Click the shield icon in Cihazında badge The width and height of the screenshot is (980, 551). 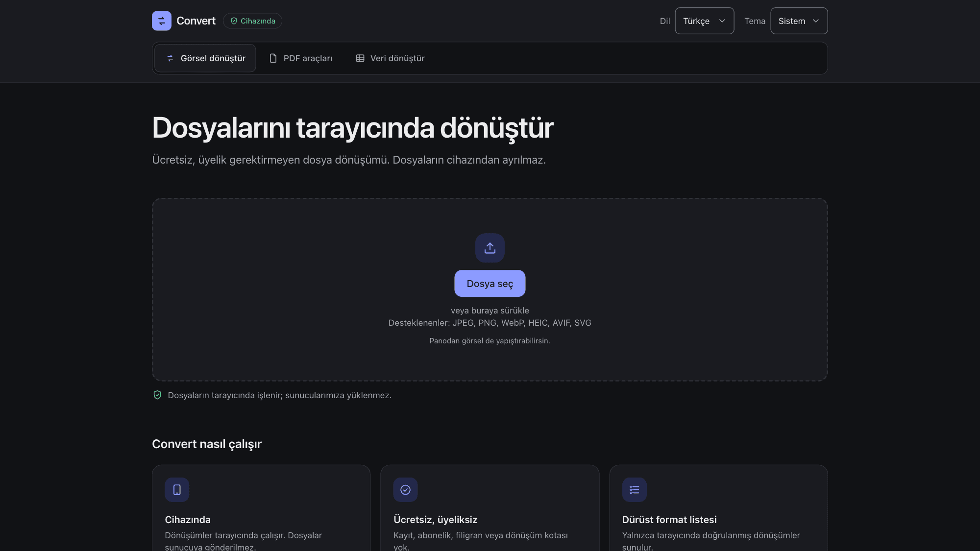[234, 21]
